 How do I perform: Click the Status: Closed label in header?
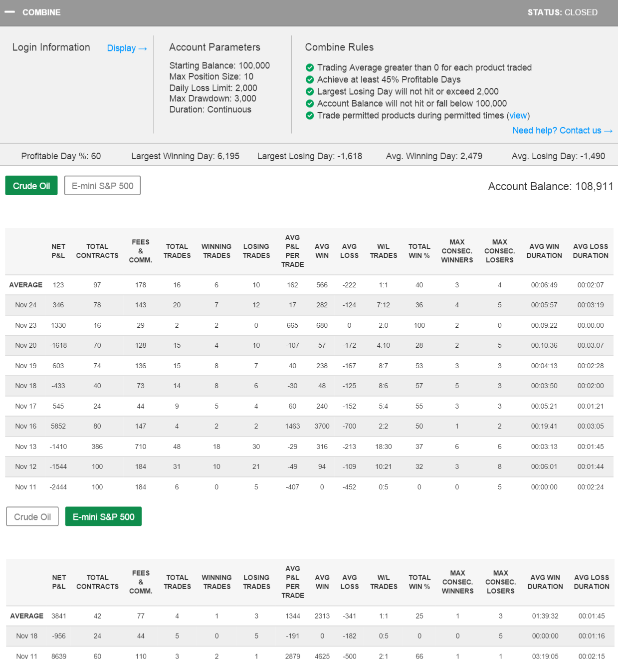point(562,12)
